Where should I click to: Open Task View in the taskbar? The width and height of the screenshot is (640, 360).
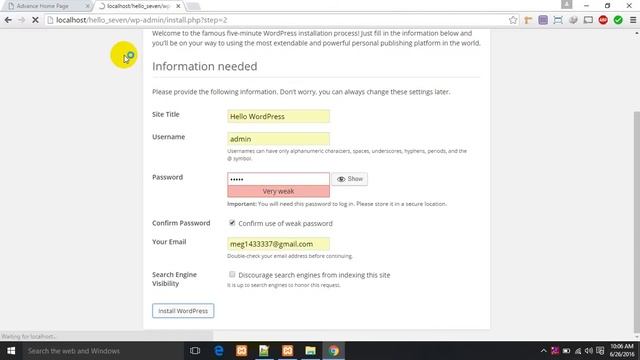pos(195,351)
